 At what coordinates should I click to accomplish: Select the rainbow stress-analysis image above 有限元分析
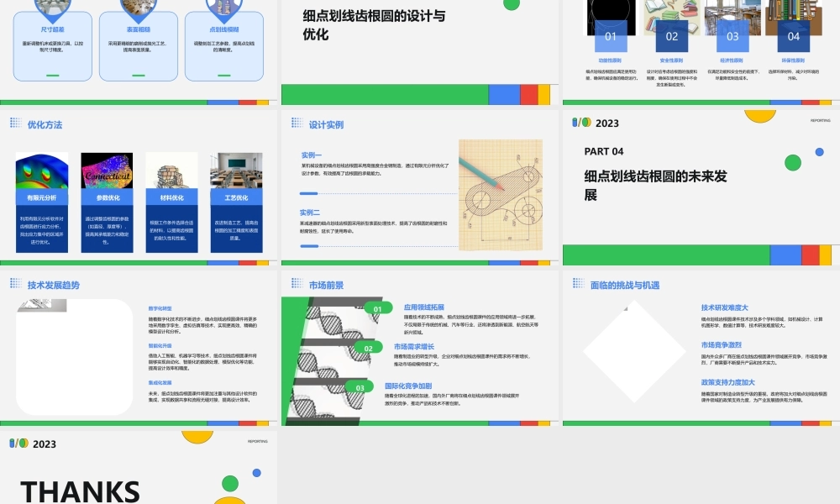(x=42, y=171)
